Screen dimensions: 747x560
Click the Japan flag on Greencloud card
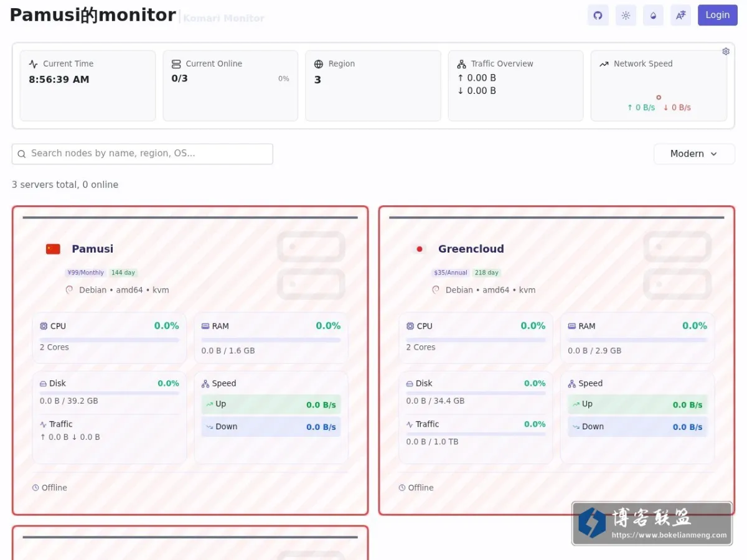click(x=420, y=249)
